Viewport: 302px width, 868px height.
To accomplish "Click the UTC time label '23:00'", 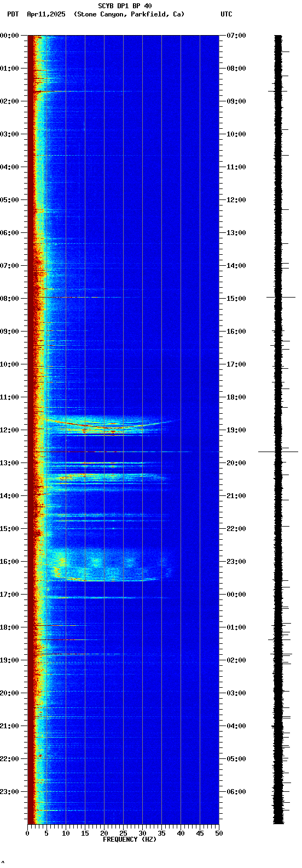I will (236, 562).
